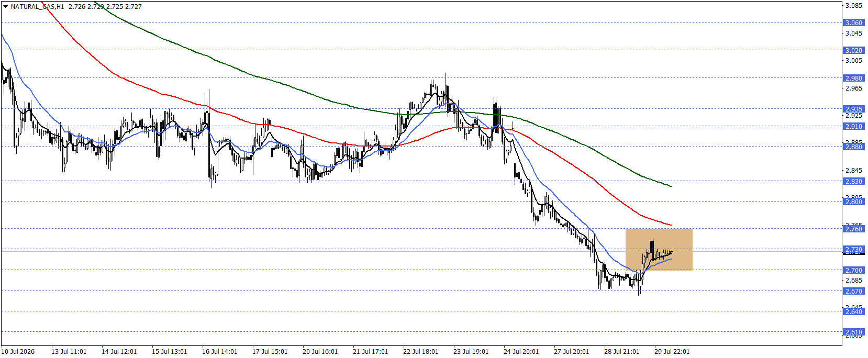Click the 2.685 price scale value
The width and height of the screenshot is (868, 358).
click(854, 281)
